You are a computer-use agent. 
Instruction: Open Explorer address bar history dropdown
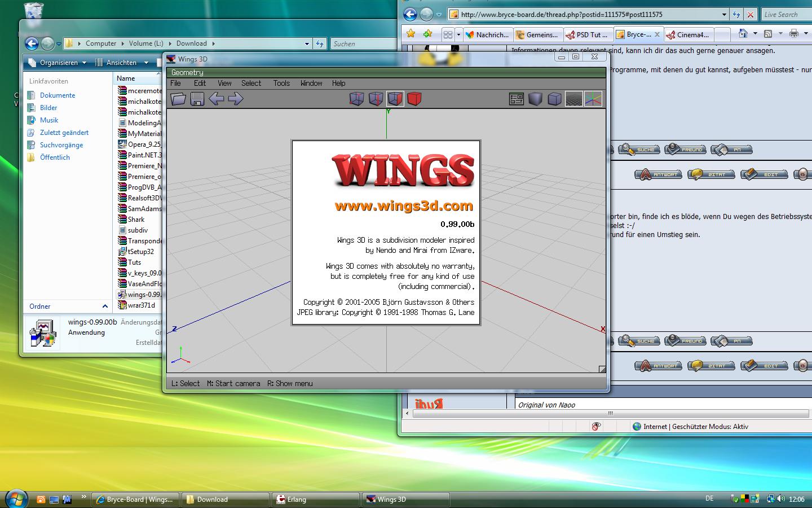point(307,43)
